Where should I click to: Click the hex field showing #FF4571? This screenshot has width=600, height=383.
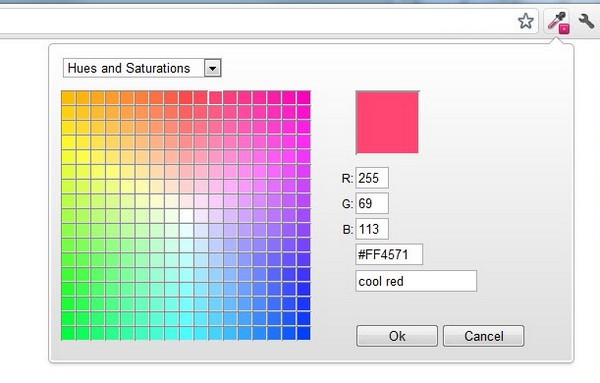click(389, 254)
